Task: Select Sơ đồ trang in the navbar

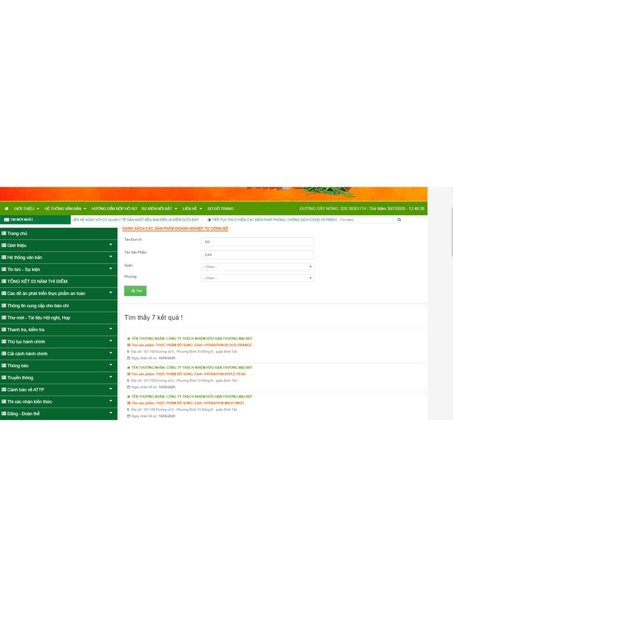Action: [x=220, y=208]
